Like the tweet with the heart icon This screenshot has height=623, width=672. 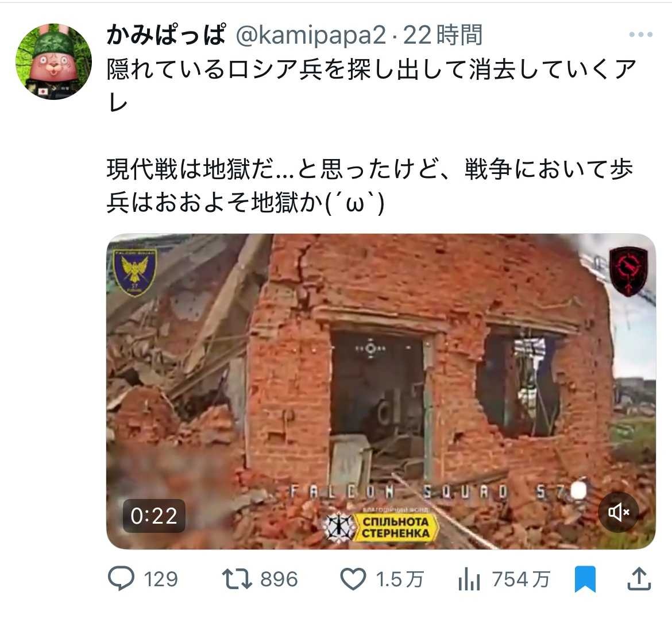pos(353,579)
